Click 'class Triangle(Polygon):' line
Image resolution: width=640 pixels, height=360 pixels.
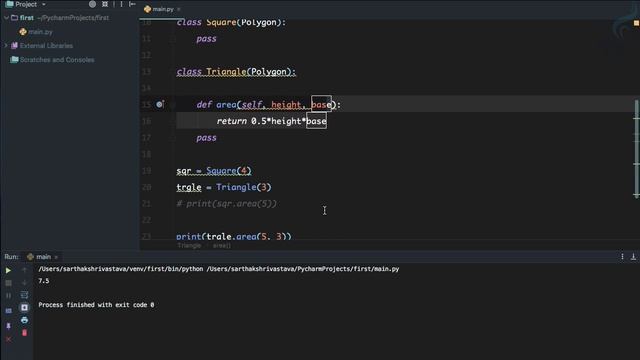(236, 72)
